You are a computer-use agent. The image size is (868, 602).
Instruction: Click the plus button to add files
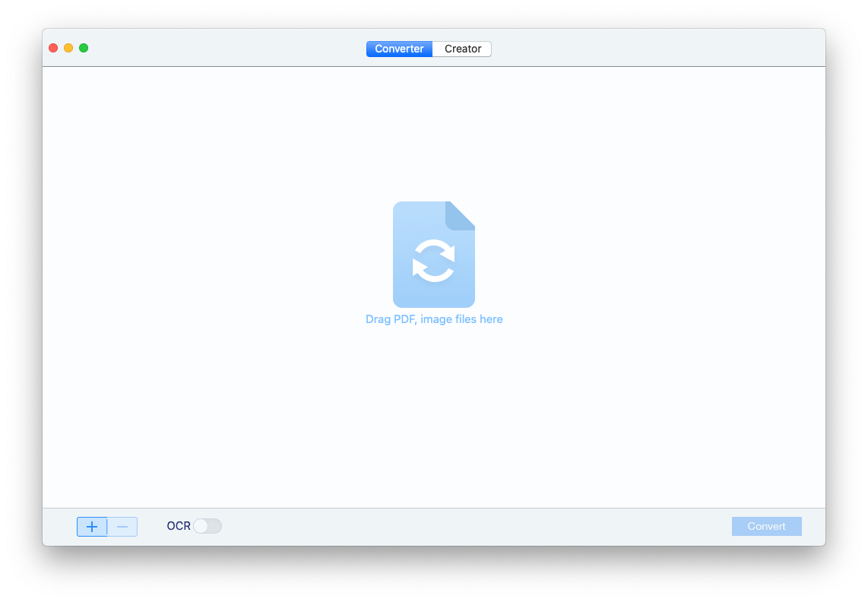pyautogui.click(x=92, y=527)
